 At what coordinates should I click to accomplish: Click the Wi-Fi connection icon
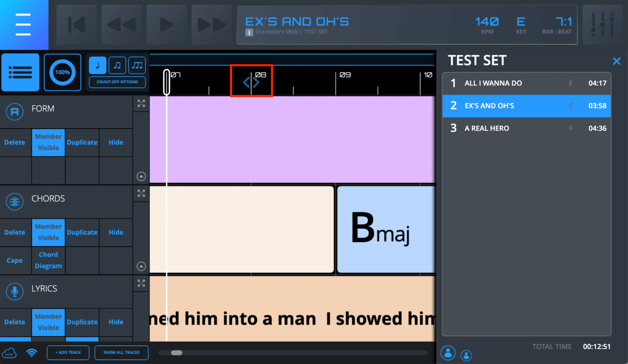pyautogui.click(x=32, y=352)
